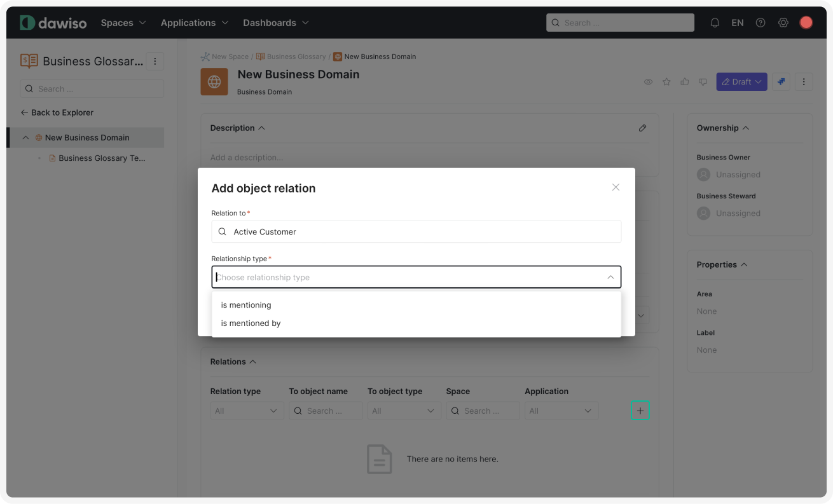Open settings gear icon in top bar
833x504 pixels.
(783, 23)
